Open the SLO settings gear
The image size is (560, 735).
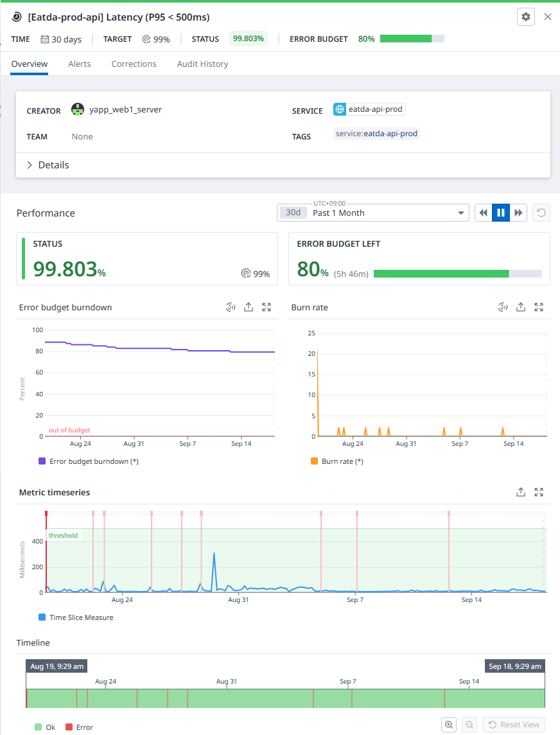tap(526, 17)
